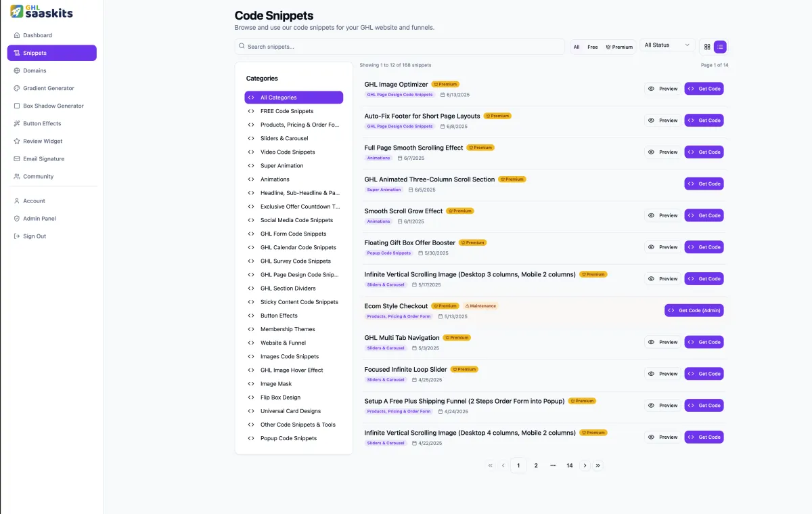Go to first page double-chevron
This screenshot has height=514, width=812.
coord(491,465)
